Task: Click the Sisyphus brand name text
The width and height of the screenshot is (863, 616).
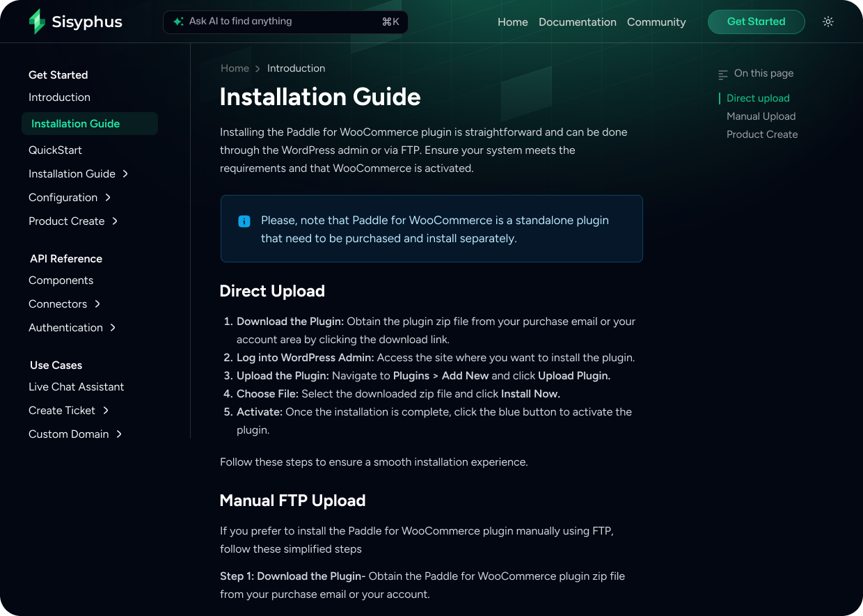Action: 87,22
